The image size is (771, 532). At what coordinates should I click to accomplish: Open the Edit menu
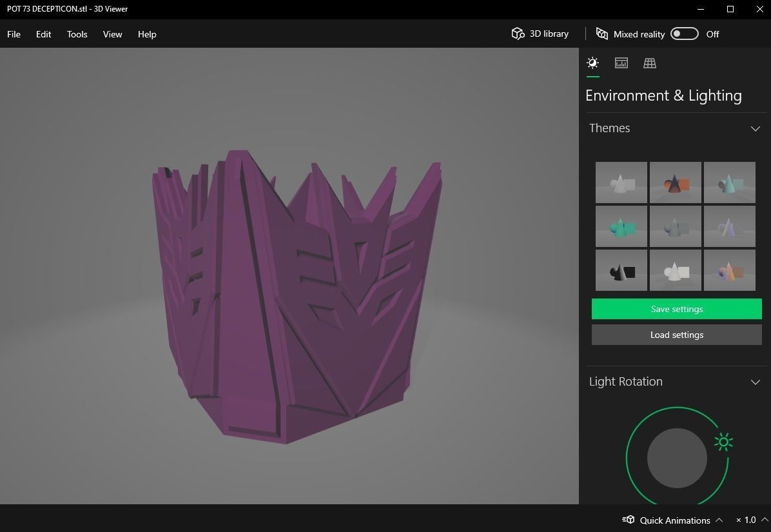tap(43, 34)
